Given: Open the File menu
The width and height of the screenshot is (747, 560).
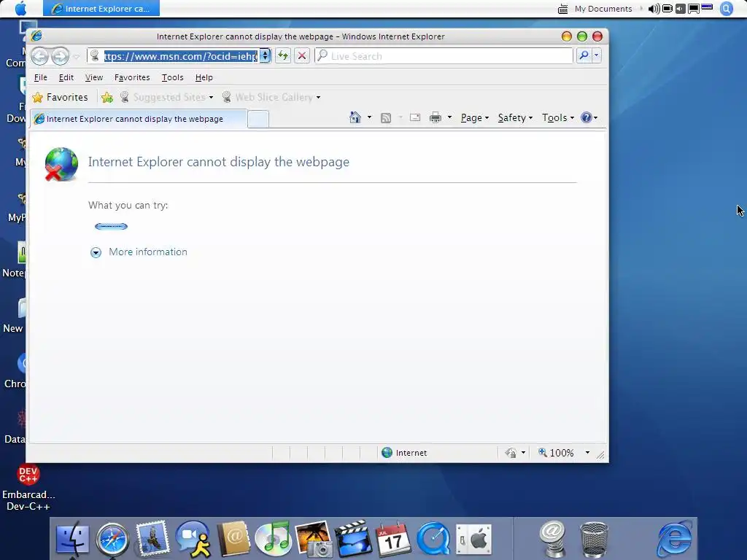Looking at the screenshot, I should click(41, 77).
